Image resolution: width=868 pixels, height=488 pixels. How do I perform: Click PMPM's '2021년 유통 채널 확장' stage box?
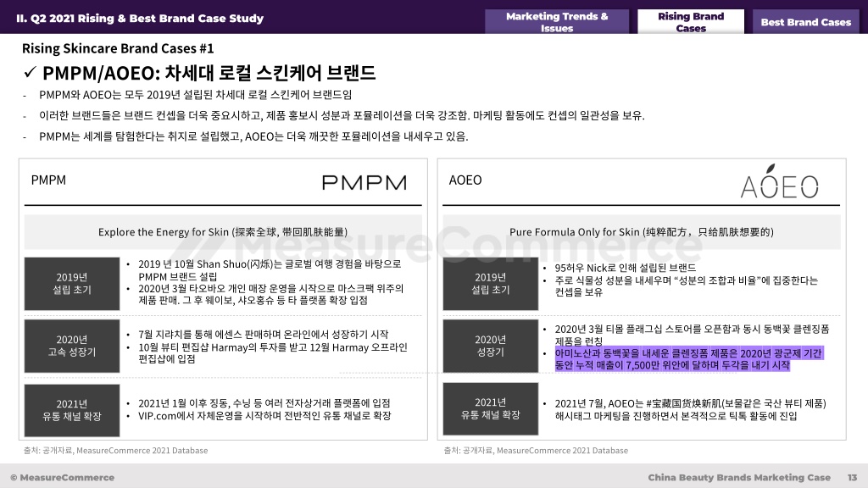point(72,410)
